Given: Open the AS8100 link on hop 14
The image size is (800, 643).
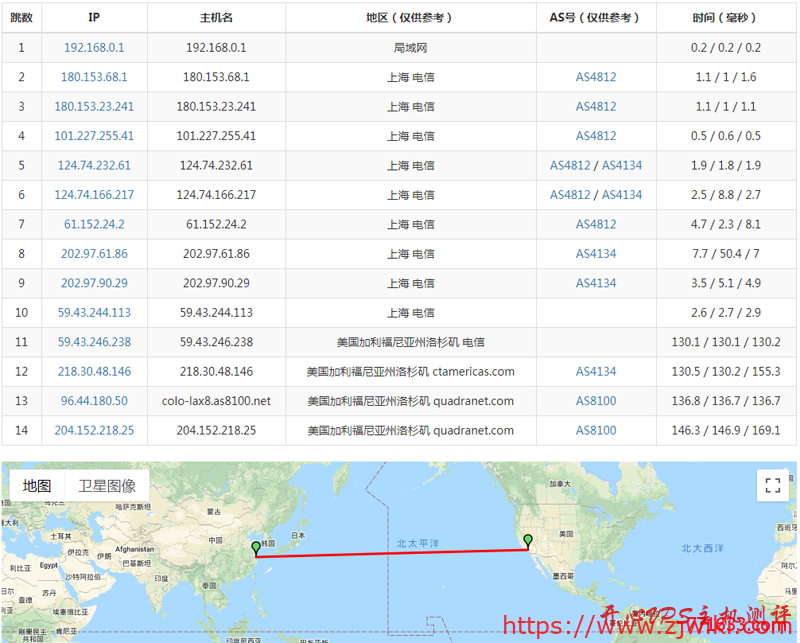Looking at the screenshot, I should coord(596,429).
